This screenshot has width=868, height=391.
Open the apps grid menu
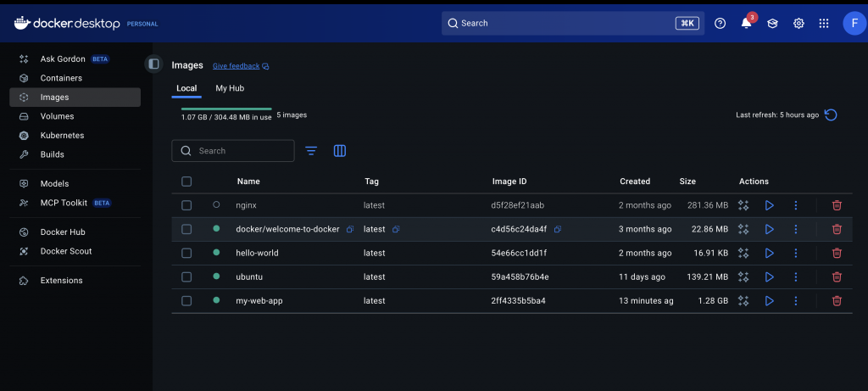point(823,24)
